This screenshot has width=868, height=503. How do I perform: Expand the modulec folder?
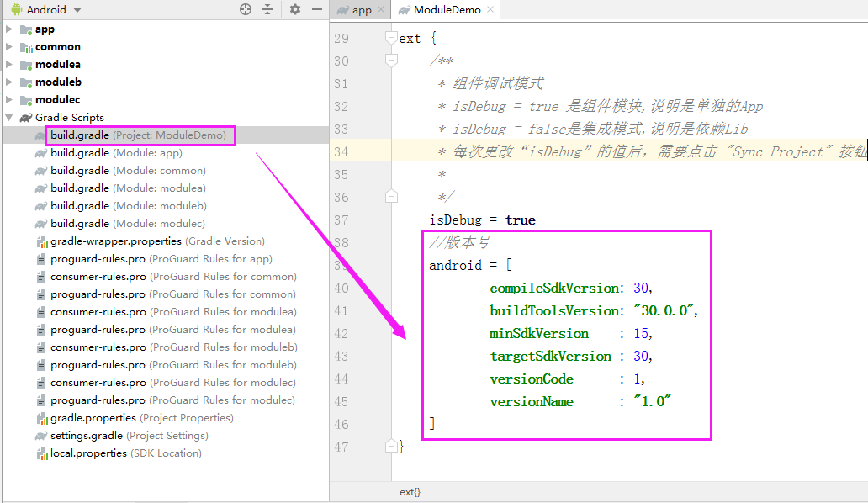coord(9,99)
